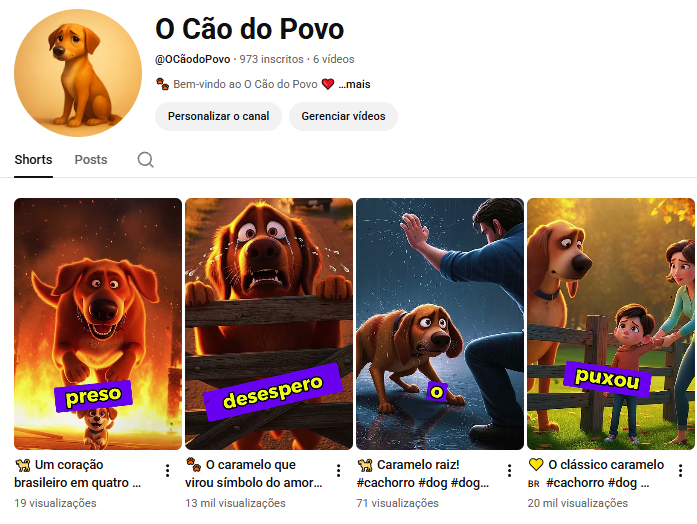This screenshot has height=524, width=697.
Task: Click the '6 vídeos' count text
Action: click(333, 59)
